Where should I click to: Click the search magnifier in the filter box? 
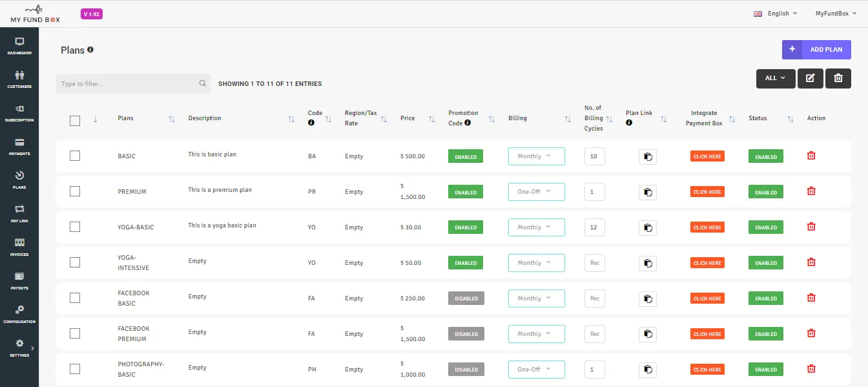(x=202, y=83)
